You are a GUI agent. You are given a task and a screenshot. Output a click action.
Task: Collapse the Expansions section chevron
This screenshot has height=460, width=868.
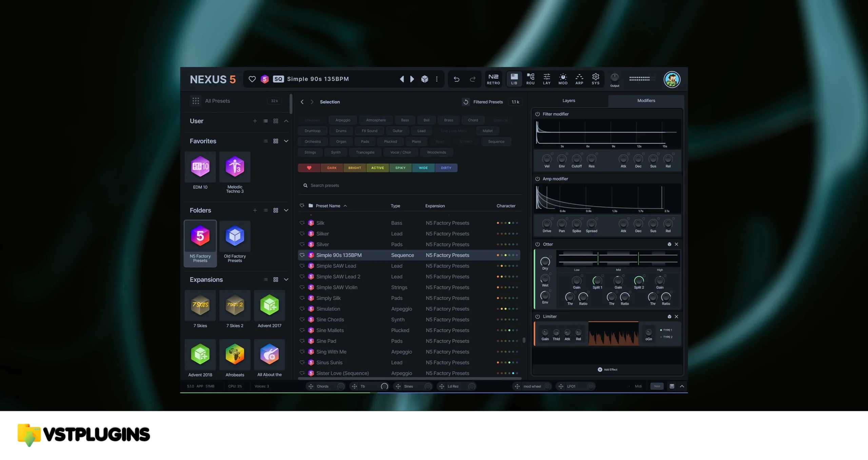pos(286,280)
